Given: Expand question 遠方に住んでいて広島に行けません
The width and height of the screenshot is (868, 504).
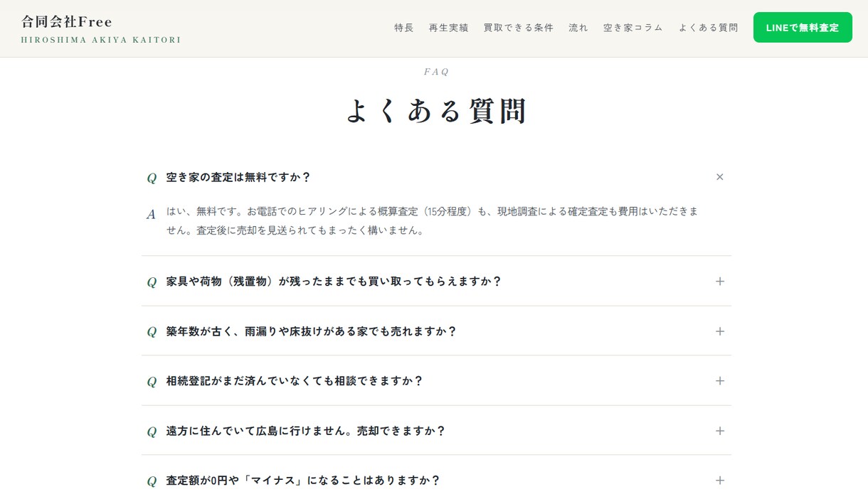Looking at the screenshot, I should [x=436, y=431].
